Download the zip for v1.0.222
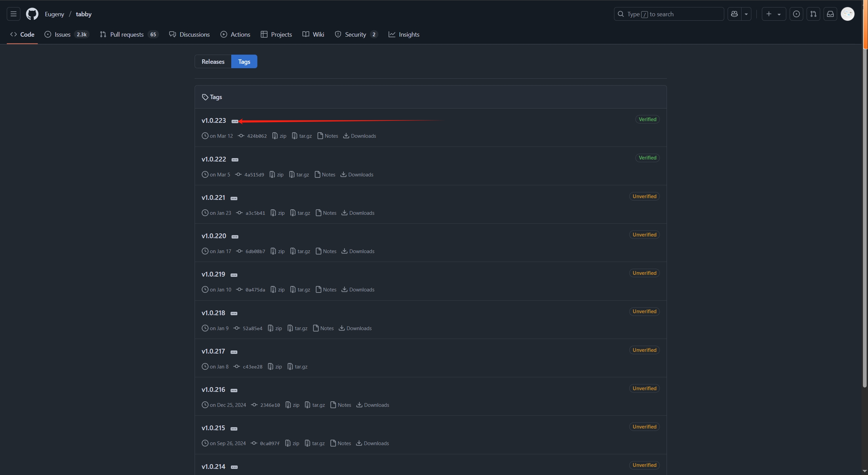This screenshot has width=868, height=475. click(277, 175)
